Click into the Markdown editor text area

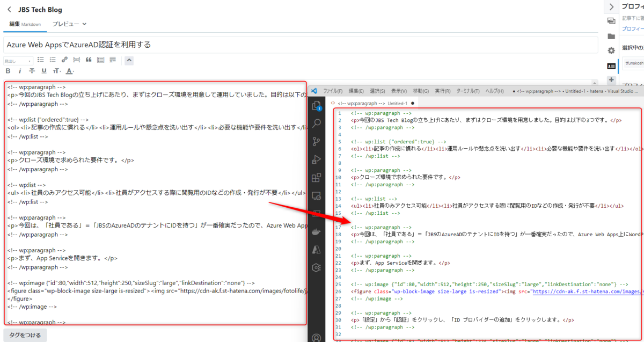click(x=156, y=203)
